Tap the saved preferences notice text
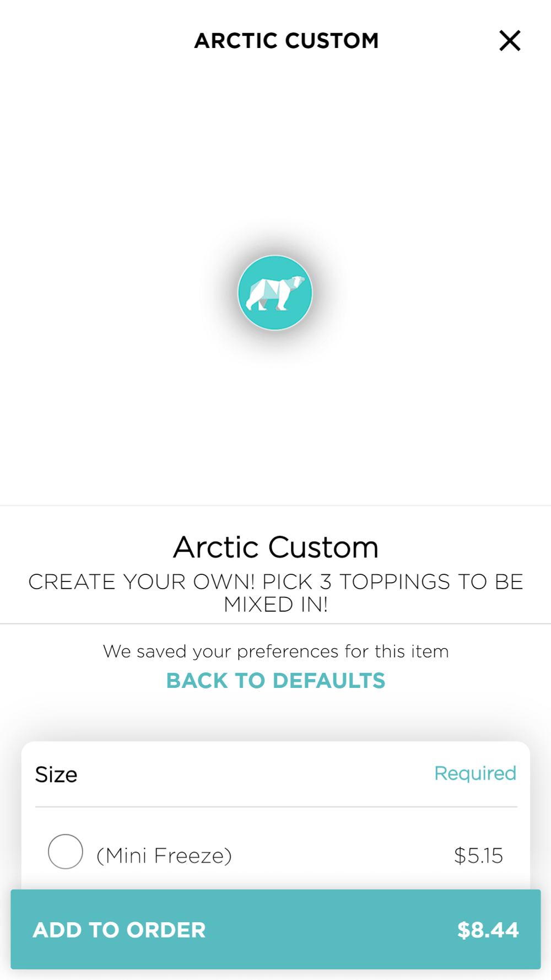The height and width of the screenshot is (980, 551). 275,651
